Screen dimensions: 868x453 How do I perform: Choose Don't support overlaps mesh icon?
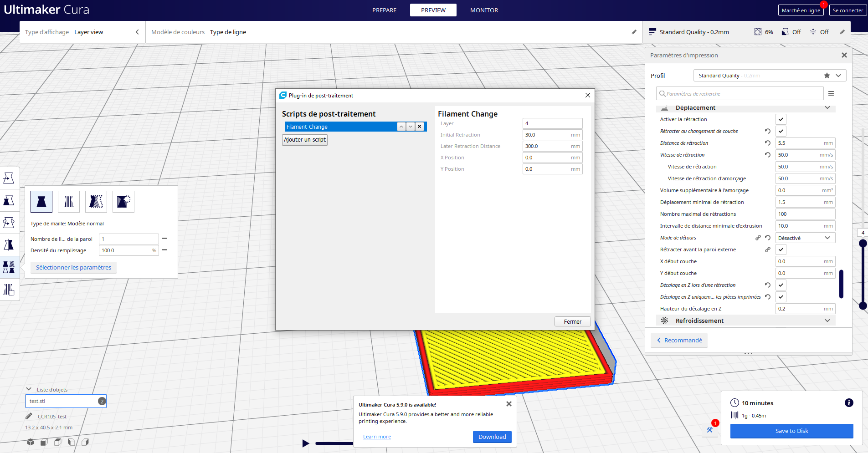(x=123, y=201)
